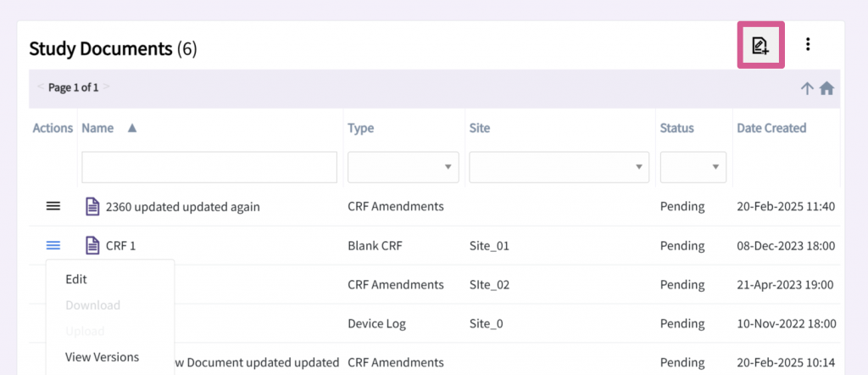Toggle the Name column sort arrow

pyautogui.click(x=131, y=128)
